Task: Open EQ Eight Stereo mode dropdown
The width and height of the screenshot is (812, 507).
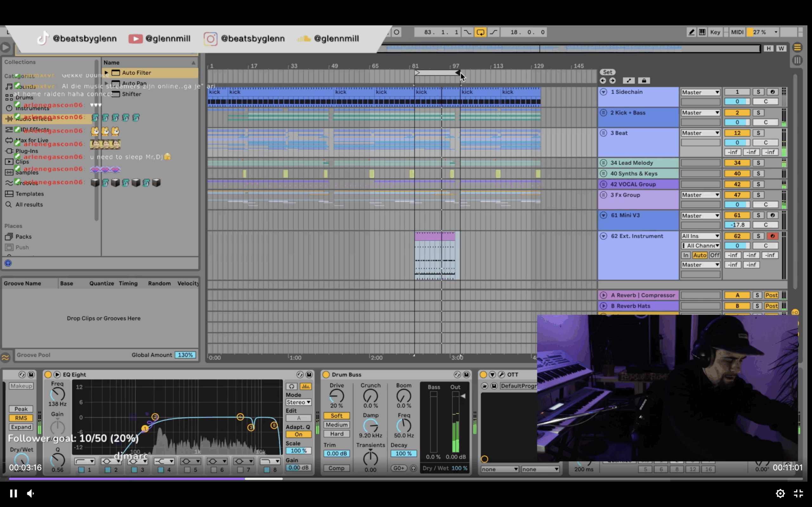Action: (x=298, y=402)
